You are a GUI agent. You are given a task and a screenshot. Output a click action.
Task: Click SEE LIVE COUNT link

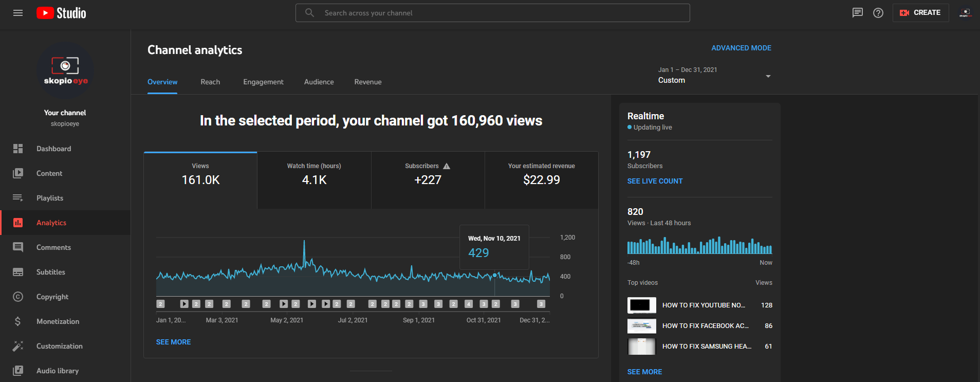(655, 181)
